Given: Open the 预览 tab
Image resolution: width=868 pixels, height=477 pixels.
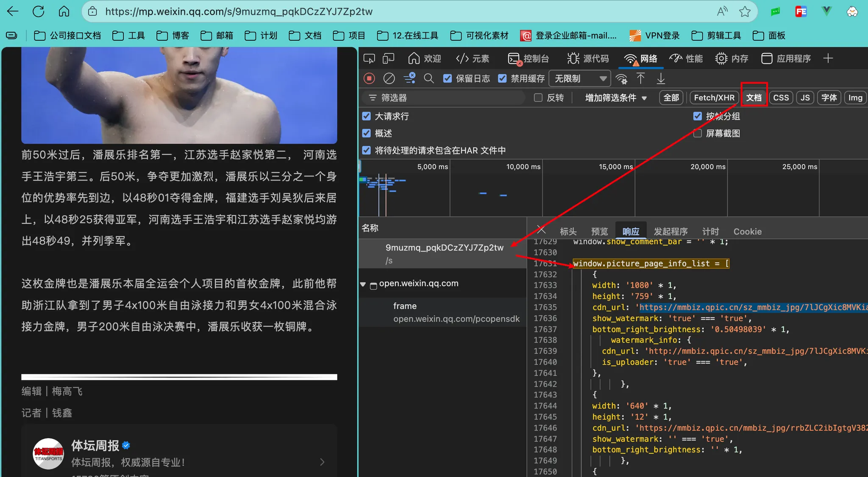Looking at the screenshot, I should [x=599, y=232].
